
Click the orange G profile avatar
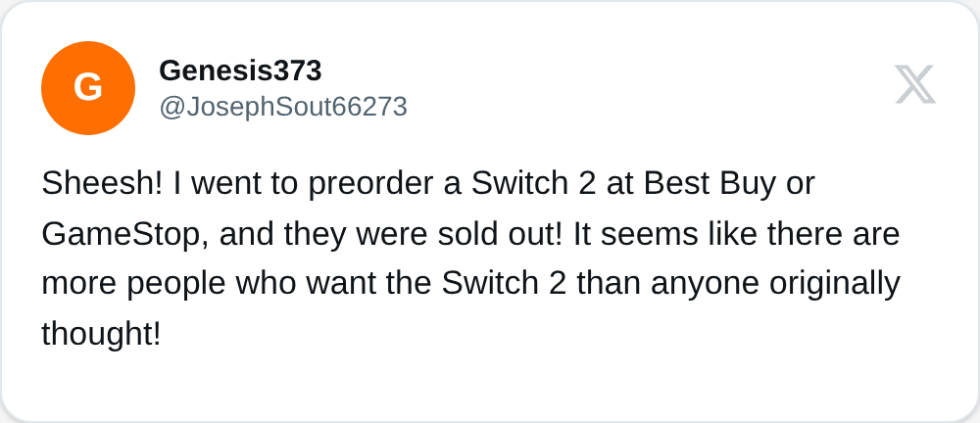[88, 88]
